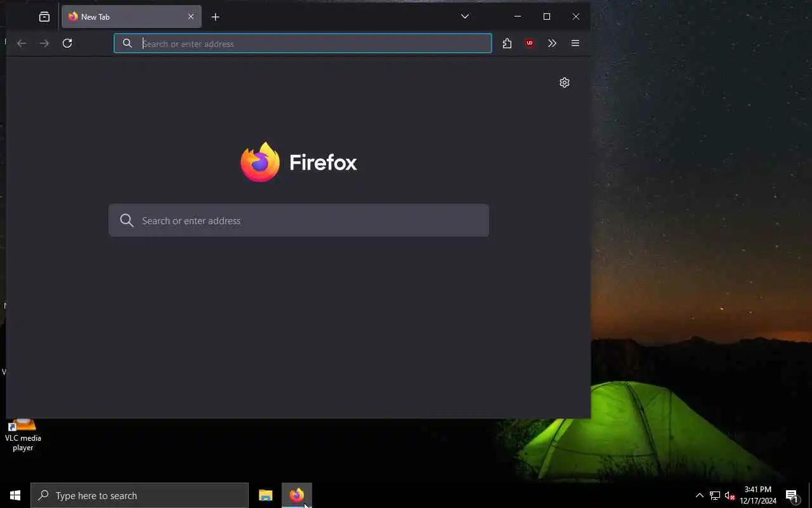Go forward one page
The height and width of the screenshot is (508, 812).
click(x=44, y=43)
